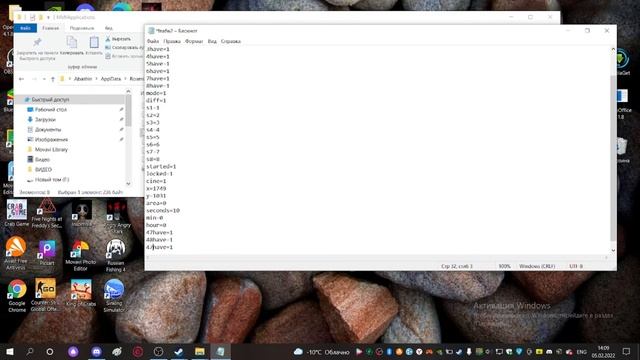640x360 pixels.
Task: Click the Cortana circle icon on taskbar
Action: point(50,351)
